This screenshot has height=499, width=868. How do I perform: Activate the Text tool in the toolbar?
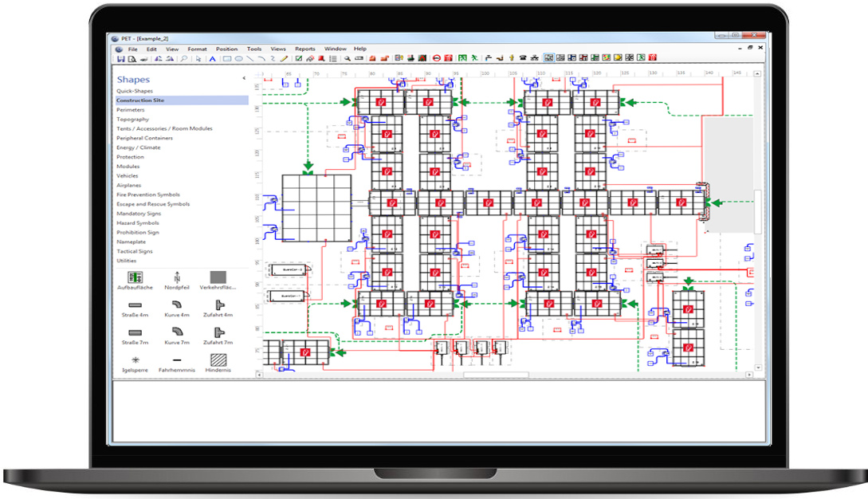(213, 57)
